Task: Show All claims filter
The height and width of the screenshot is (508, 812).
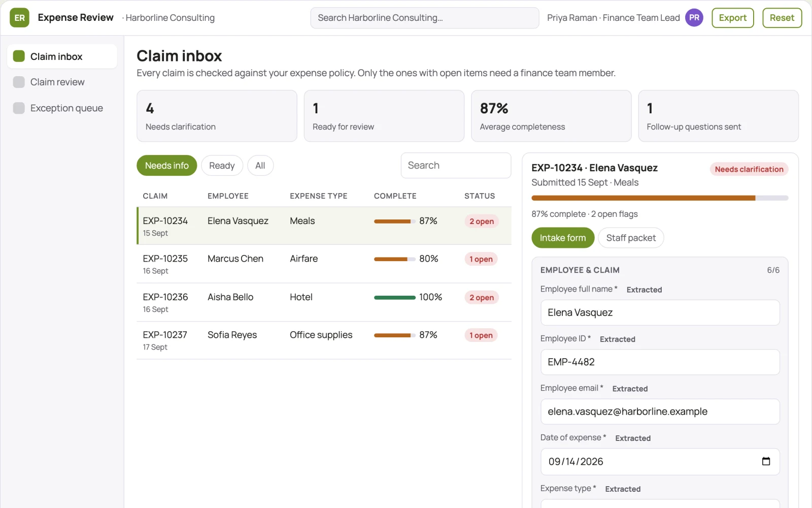Action: [x=260, y=166]
